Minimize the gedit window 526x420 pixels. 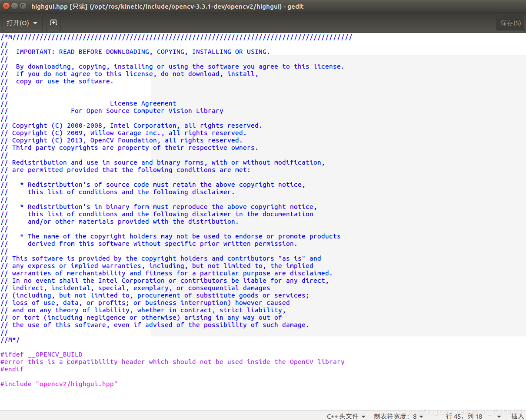click(14, 6)
